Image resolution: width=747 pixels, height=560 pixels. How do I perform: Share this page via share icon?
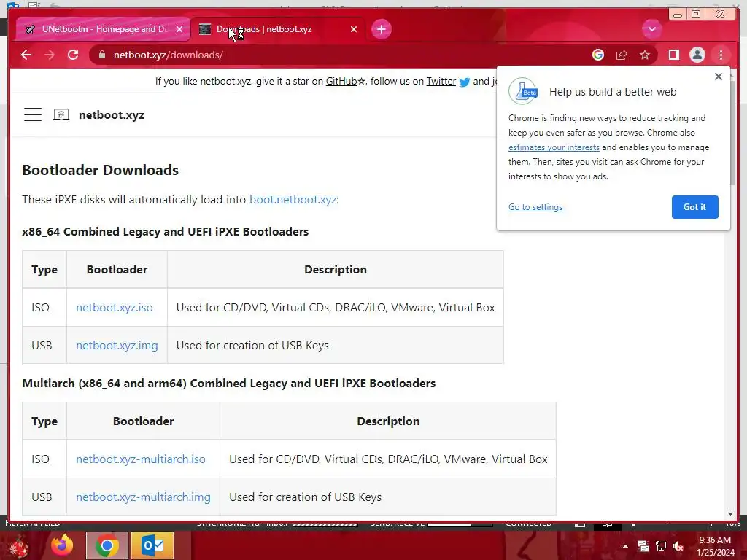point(622,55)
